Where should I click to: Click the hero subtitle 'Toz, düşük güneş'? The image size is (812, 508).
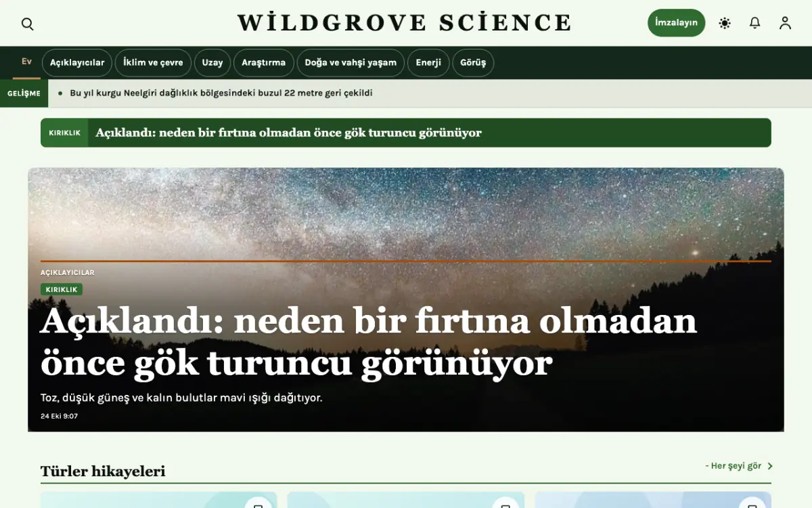(x=181, y=398)
